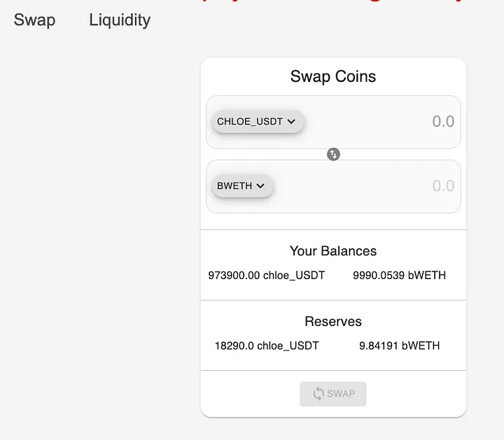Click the Reserves heading
Image resolution: width=504 pixels, height=440 pixels.
point(333,322)
